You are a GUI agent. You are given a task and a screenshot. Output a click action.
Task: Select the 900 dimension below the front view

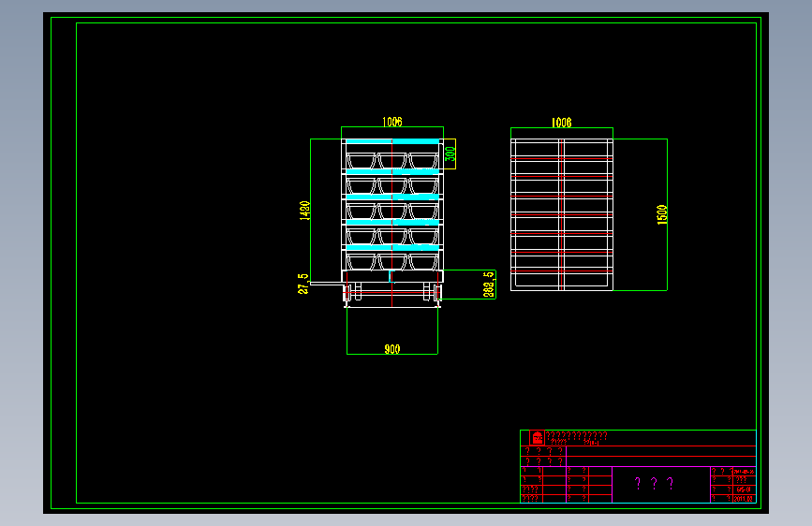(x=392, y=349)
